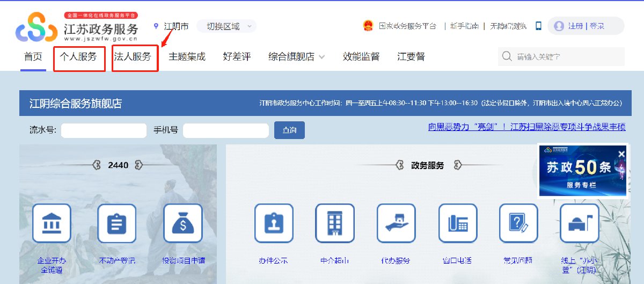This screenshot has height=284, width=644.
Task: Expand the 切换区域 region dropdown
Action: pos(226,26)
